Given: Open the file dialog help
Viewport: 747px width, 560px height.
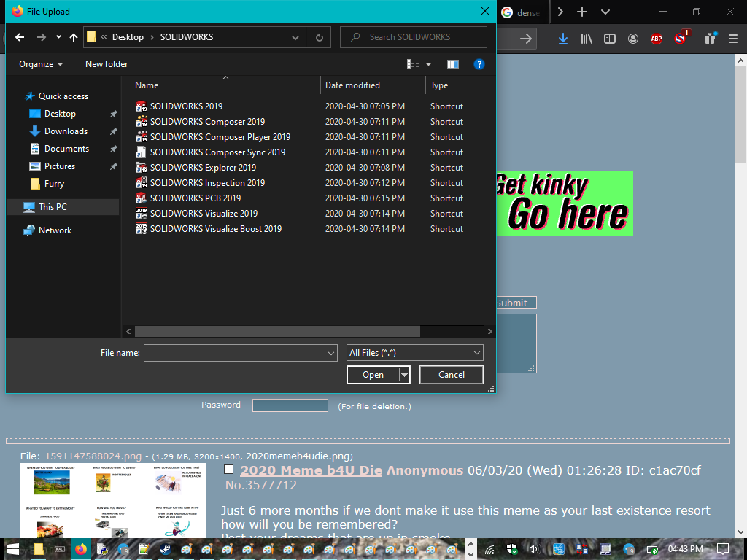Looking at the screenshot, I should click(479, 64).
